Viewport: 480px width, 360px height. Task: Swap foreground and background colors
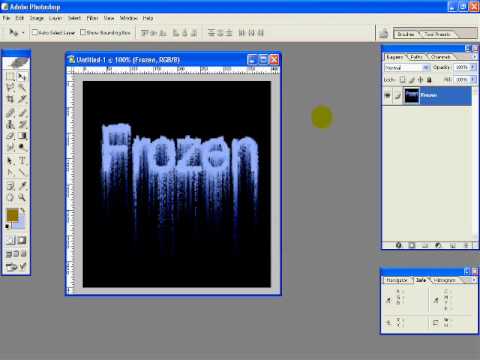(22, 210)
